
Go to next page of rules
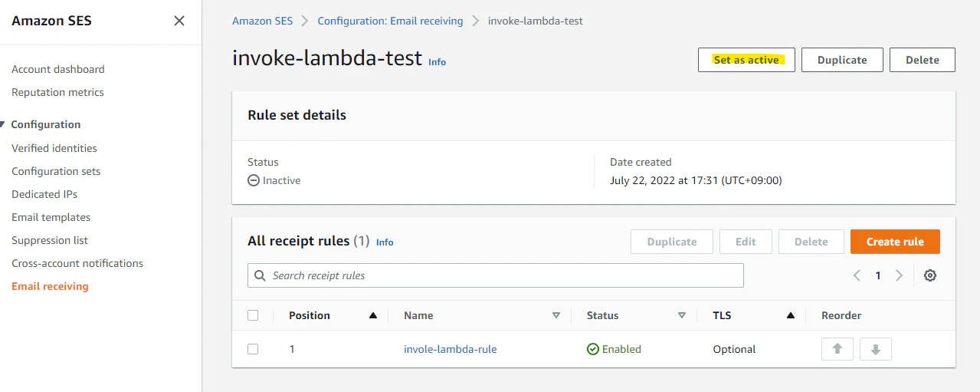click(x=900, y=275)
